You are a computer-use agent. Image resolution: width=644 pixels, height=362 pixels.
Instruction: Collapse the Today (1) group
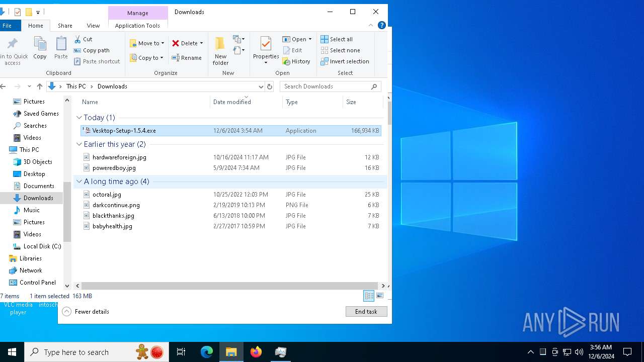[79, 118]
